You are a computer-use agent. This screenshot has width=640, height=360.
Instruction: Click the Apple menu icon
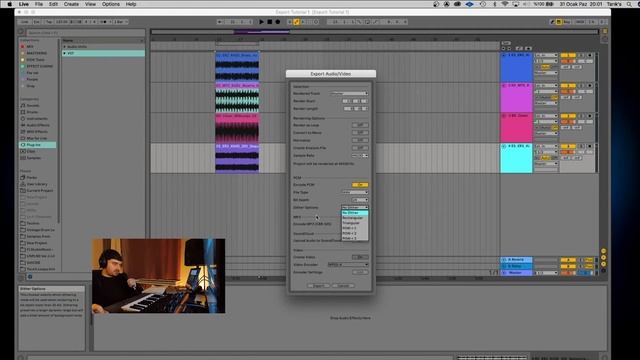point(10,4)
